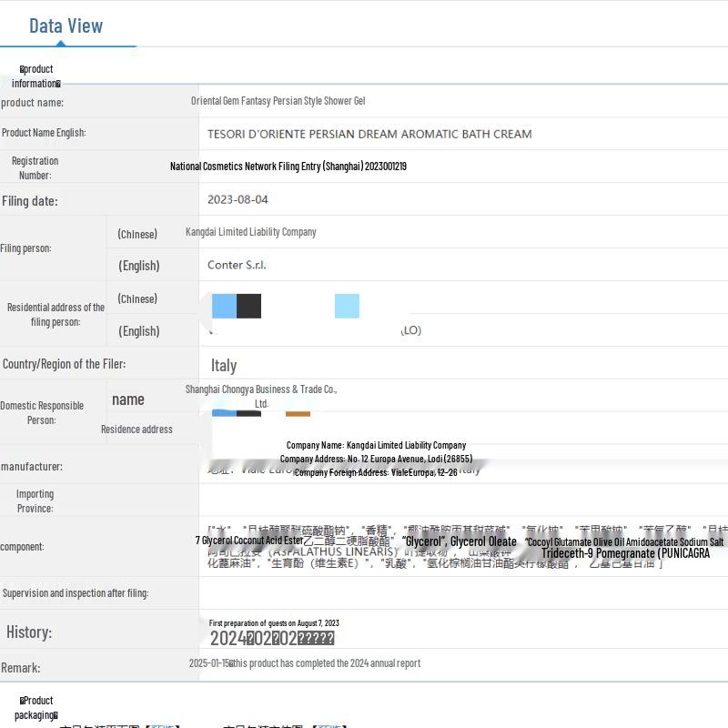Click the 'Product Name English:' label
Screen dimensions: 728x728
point(44,133)
